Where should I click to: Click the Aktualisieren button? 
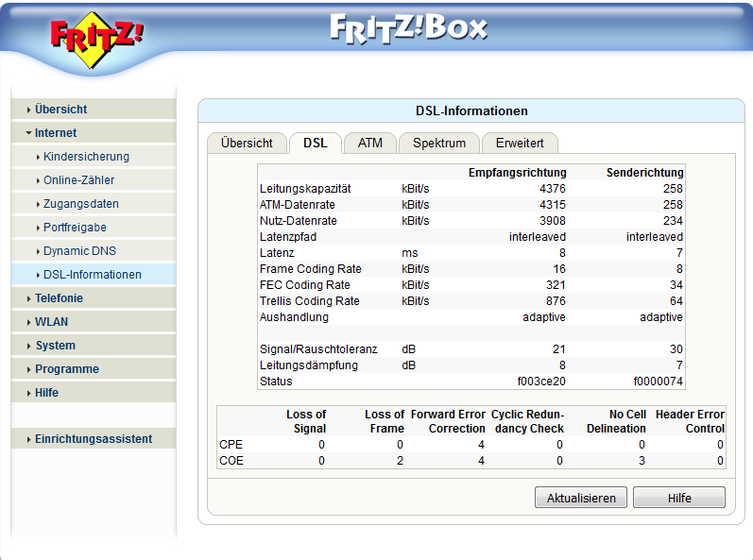(x=581, y=498)
